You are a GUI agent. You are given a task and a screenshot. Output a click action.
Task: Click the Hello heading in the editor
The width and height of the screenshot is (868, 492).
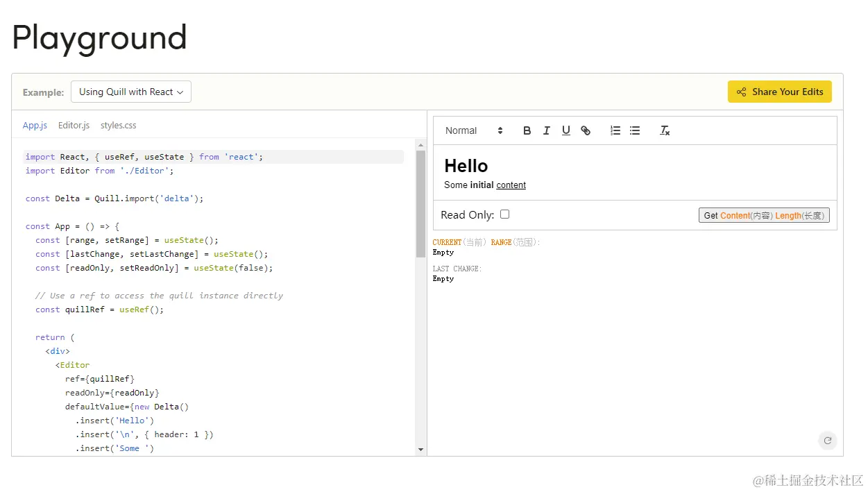(466, 166)
